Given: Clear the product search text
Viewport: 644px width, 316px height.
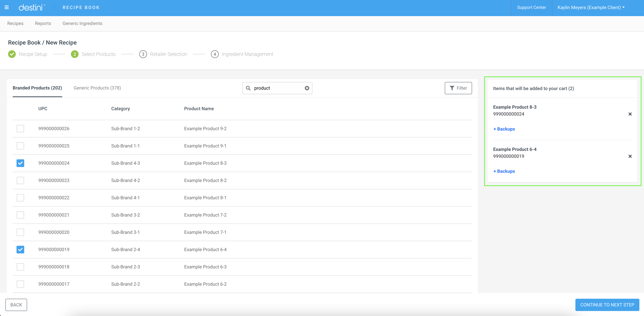Looking at the screenshot, I should point(307,88).
